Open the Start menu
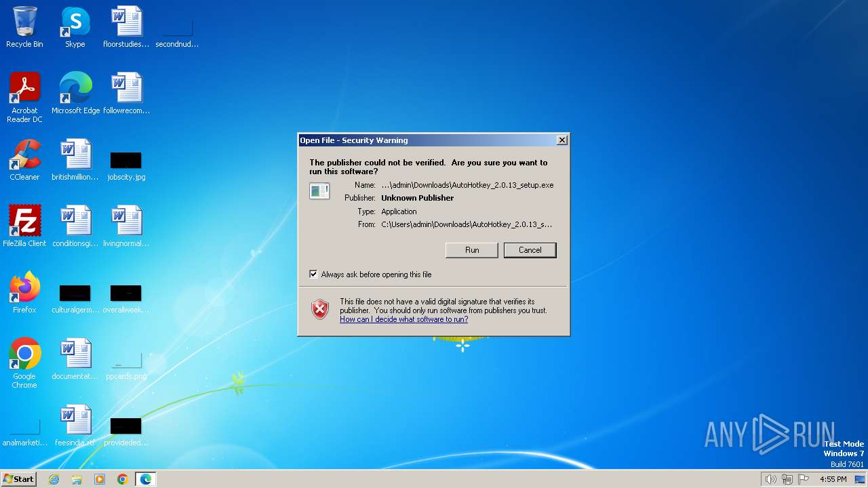This screenshot has height=488, width=868. pyautogui.click(x=19, y=479)
